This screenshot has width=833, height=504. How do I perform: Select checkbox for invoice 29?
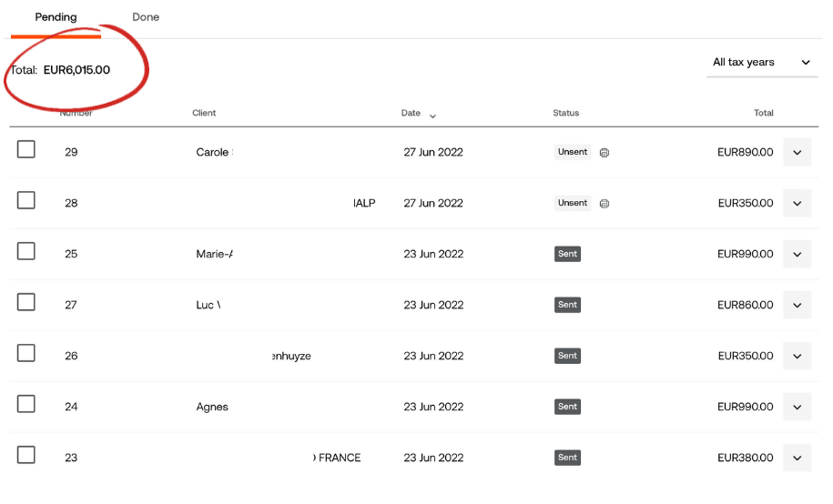26,149
